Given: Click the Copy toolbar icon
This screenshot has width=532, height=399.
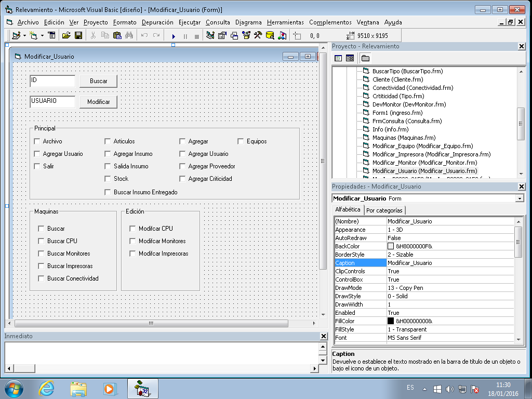Looking at the screenshot, I should [x=105, y=35].
